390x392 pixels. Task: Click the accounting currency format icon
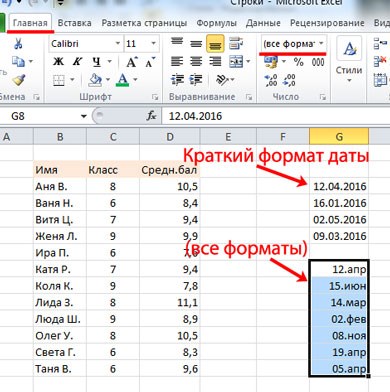click(x=270, y=62)
